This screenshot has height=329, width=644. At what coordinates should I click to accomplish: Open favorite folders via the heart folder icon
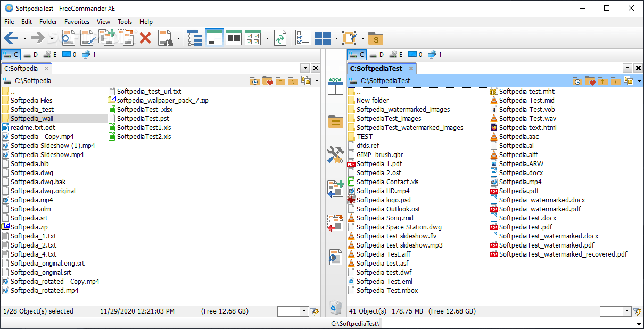tap(266, 80)
